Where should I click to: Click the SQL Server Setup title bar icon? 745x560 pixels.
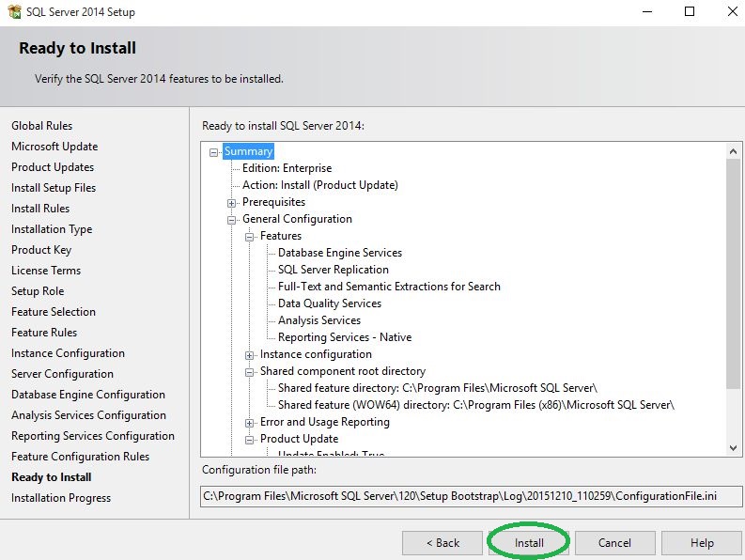15,11
